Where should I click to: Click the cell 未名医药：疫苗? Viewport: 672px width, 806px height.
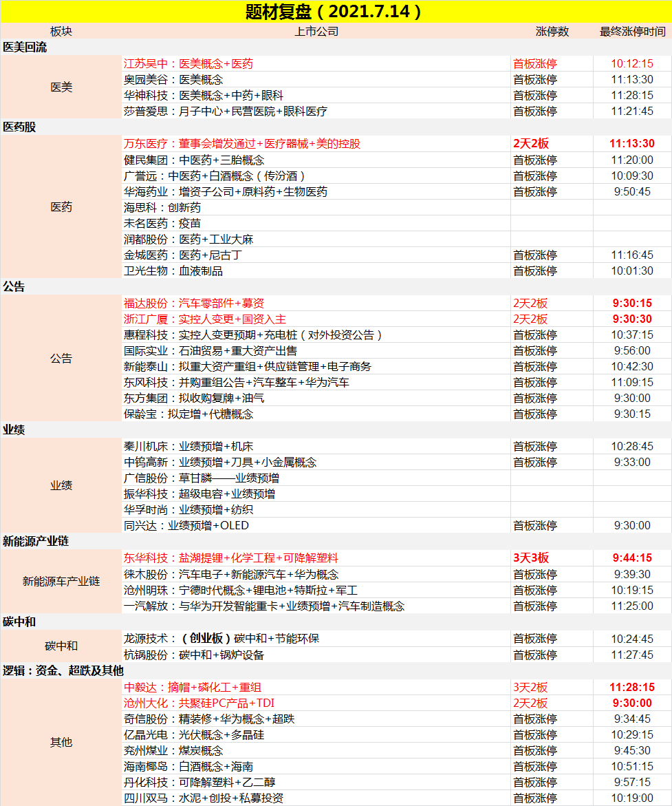coord(316,224)
